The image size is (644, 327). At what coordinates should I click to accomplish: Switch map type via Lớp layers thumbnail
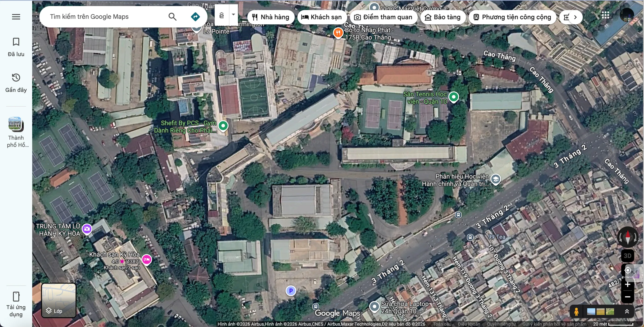[x=59, y=300]
